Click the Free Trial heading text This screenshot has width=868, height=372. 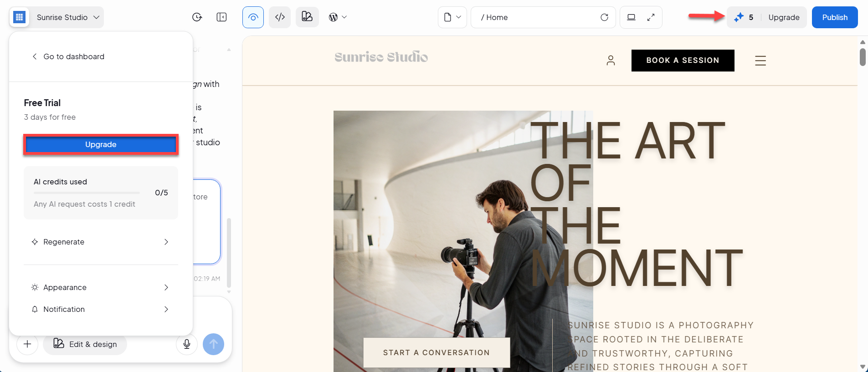click(x=42, y=103)
